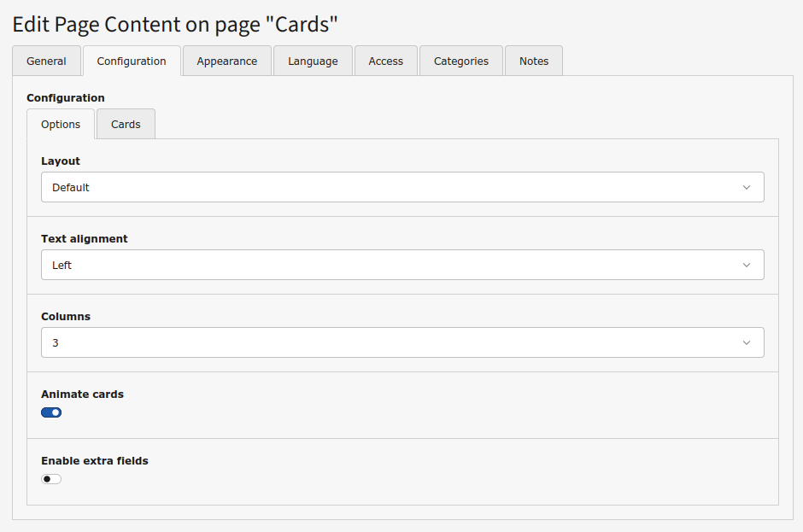Click the "Enable extra fields" label text

95,461
